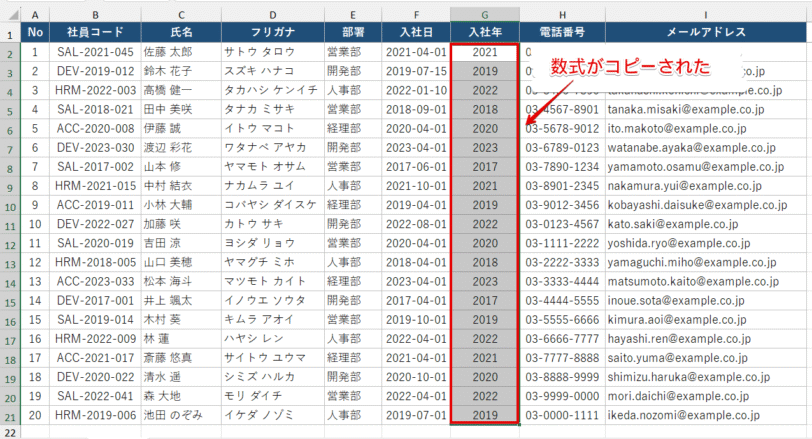The height and width of the screenshot is (439, 812).
Task: Click furigana cell コバヤシ ダイスケ
Action: [273, 205]
